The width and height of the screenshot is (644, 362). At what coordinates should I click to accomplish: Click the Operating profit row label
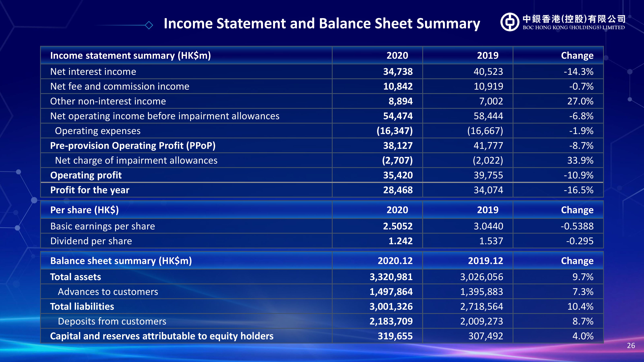pos(86,175)
